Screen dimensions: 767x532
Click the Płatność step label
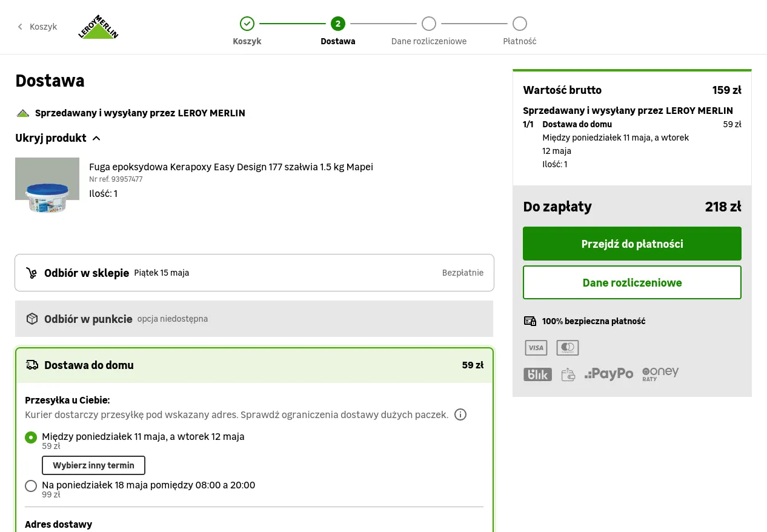click(520, 41)
